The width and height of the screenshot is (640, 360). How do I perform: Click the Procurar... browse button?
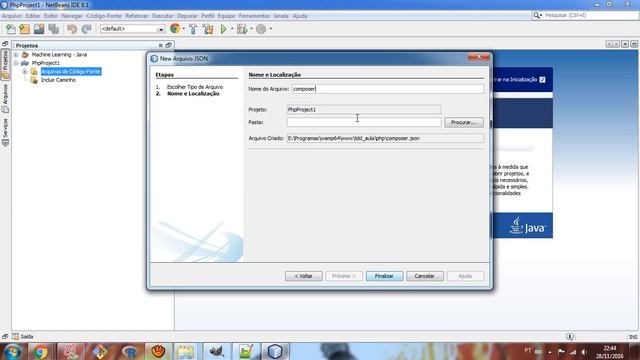464,122
